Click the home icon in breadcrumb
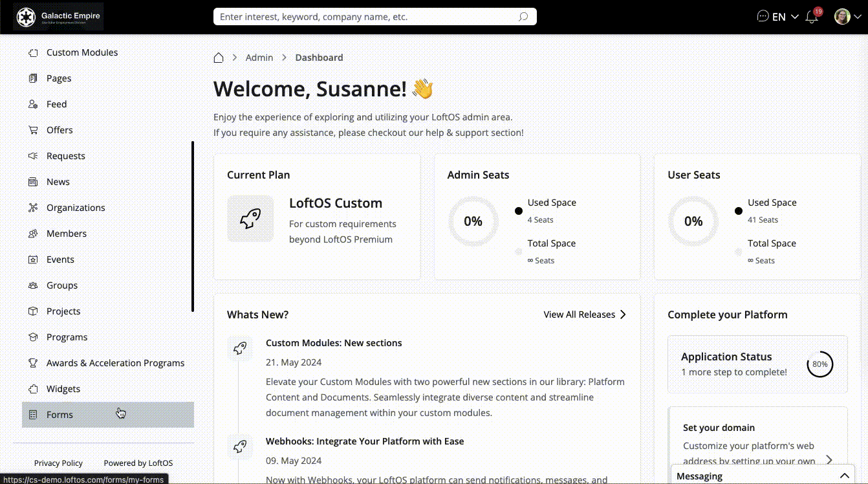Viewport: 868px width, 484px height. tap(219, 58)
